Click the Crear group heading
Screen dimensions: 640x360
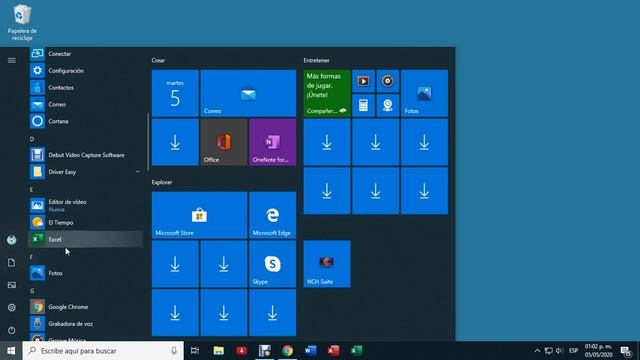(158, 60)
